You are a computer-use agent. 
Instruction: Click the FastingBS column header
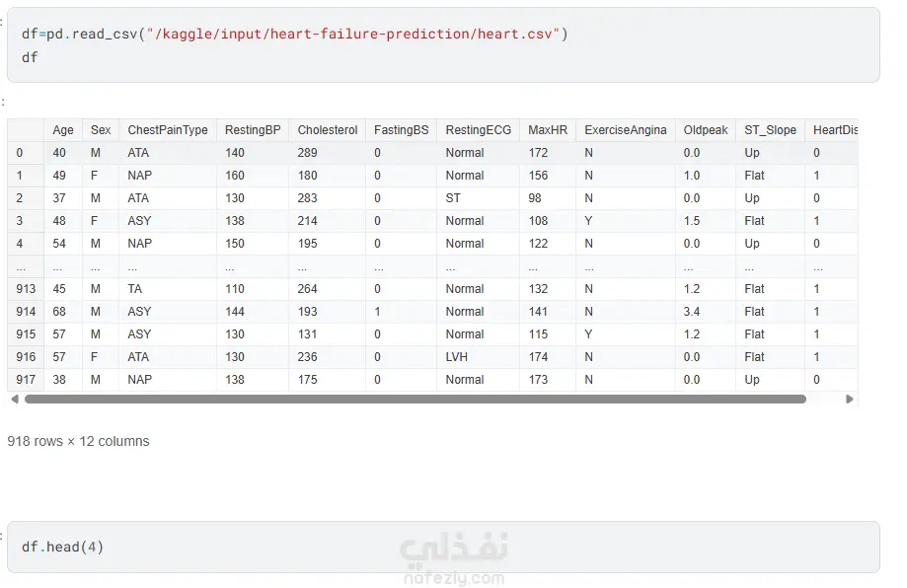click(402, 130)
